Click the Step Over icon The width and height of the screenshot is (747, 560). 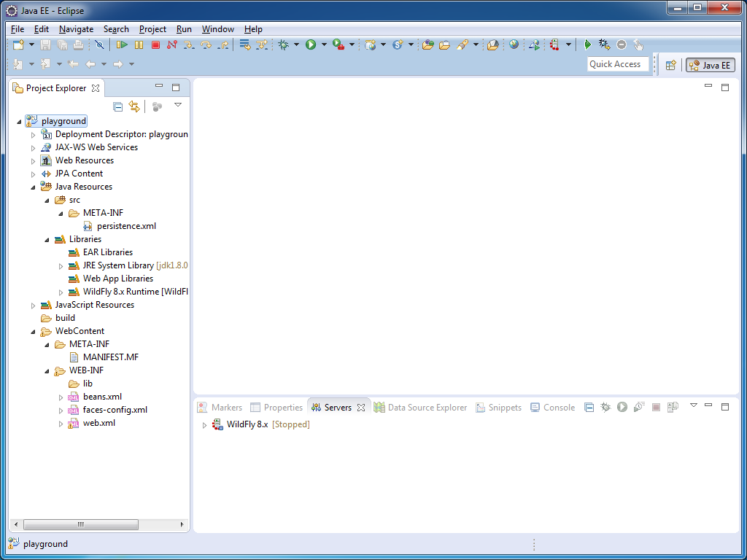tap(206, 44)
